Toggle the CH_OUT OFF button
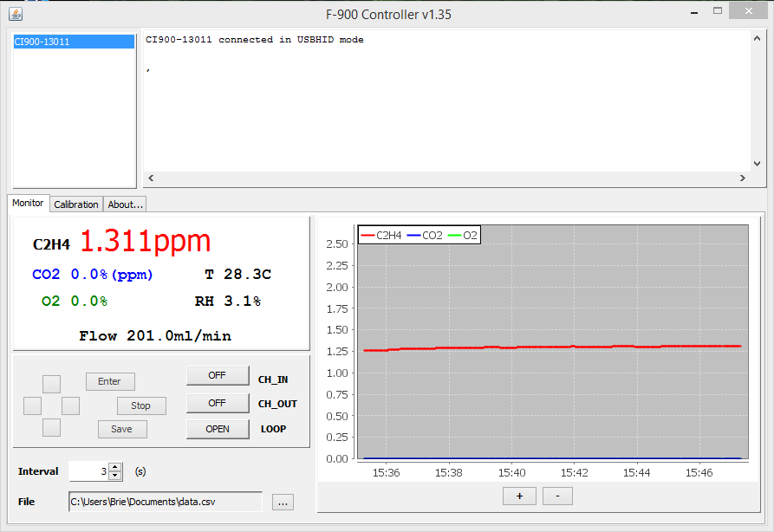This screenshot has height=532, width=774. pyautogui.click(x=218, y=403)
